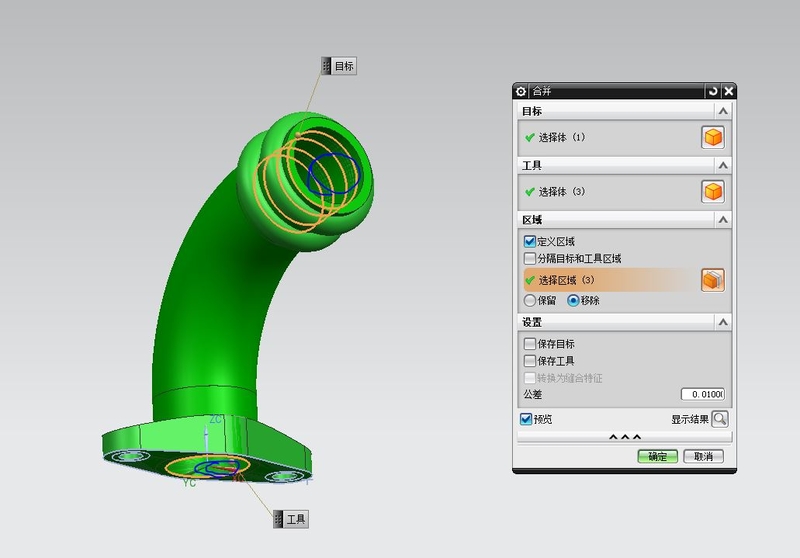
Task: Enable the 保存工具 checkbox
Action: coord(530,361)
